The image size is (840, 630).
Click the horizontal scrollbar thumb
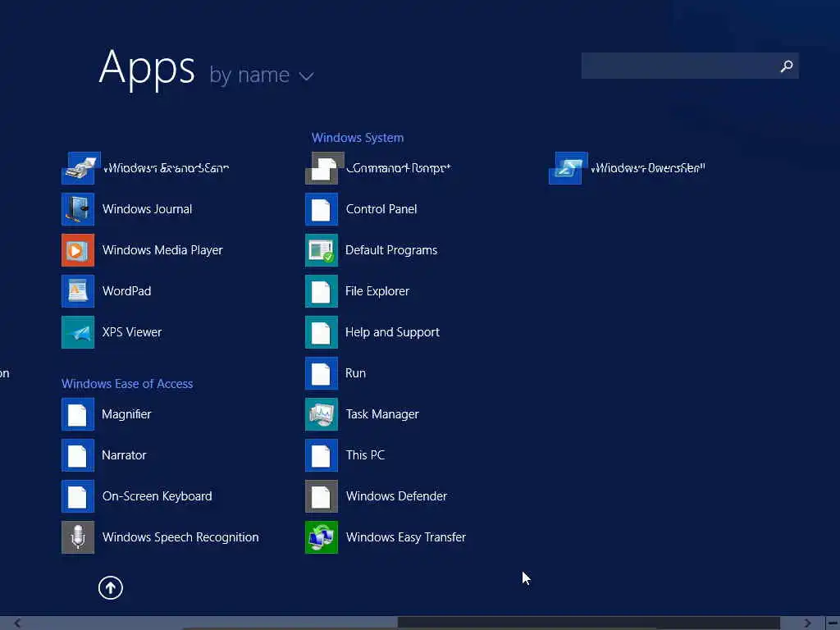(x=588, y=623)
